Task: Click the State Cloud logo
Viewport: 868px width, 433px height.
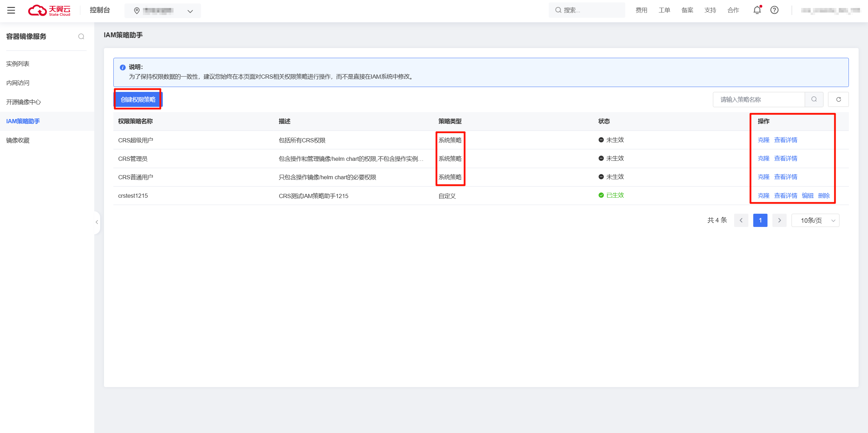Action: point(49,10)
